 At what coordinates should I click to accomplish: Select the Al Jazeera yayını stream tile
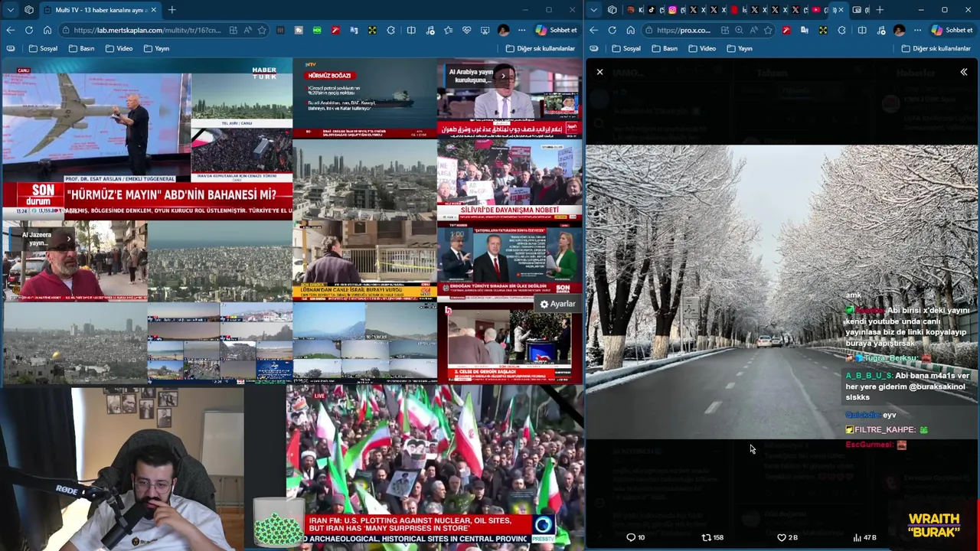click(x=74, y=260)
